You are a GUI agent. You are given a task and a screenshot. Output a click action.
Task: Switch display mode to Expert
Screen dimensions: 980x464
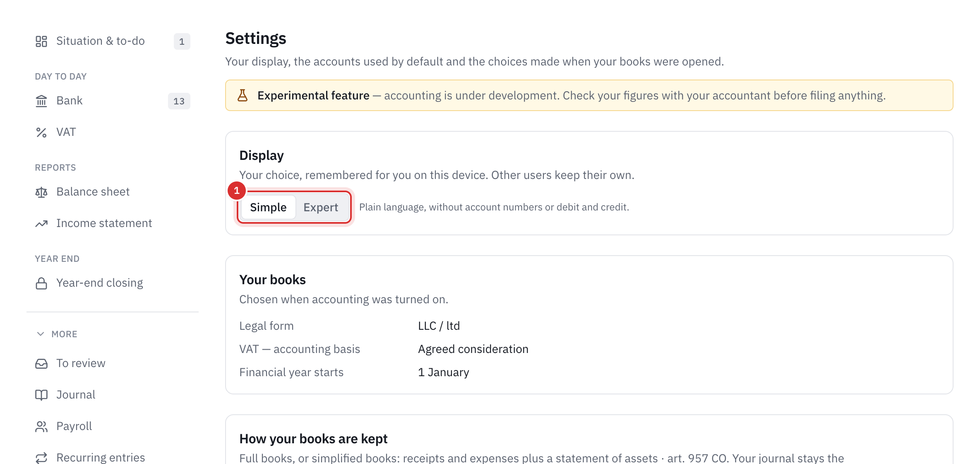[321, 207]
